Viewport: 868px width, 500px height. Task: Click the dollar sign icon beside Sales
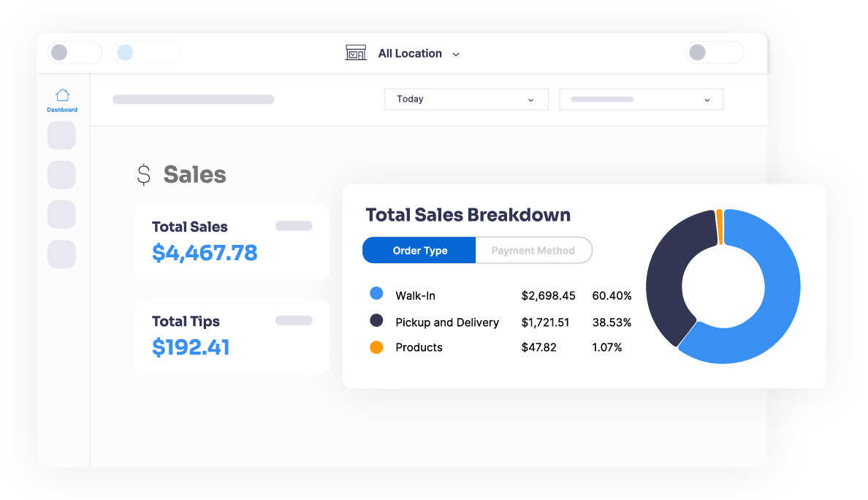pyautogui.click(x=144, y=175)
